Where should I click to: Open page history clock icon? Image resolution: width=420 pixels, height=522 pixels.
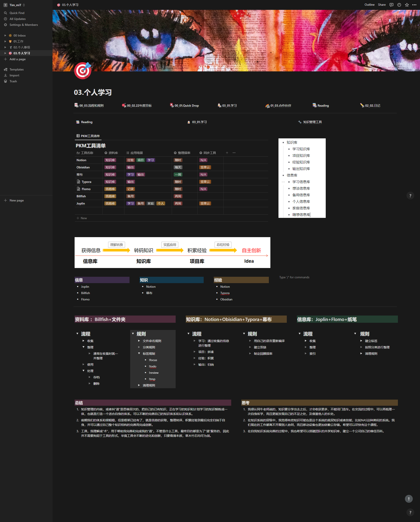coord(399,5)
